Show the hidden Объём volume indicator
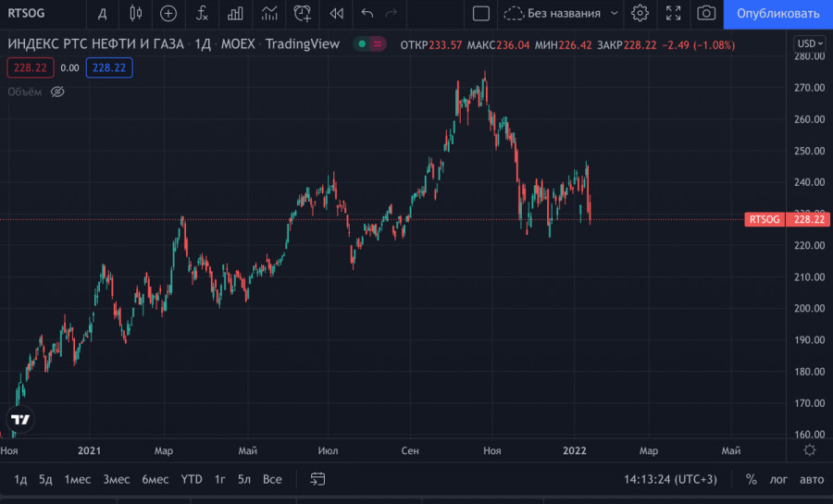This screenshot has height=504, width=833. pos(57,92)
